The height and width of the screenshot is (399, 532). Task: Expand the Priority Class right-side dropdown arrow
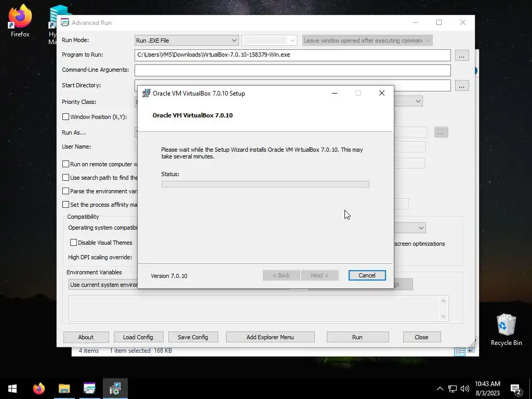[x=418, y=101]
